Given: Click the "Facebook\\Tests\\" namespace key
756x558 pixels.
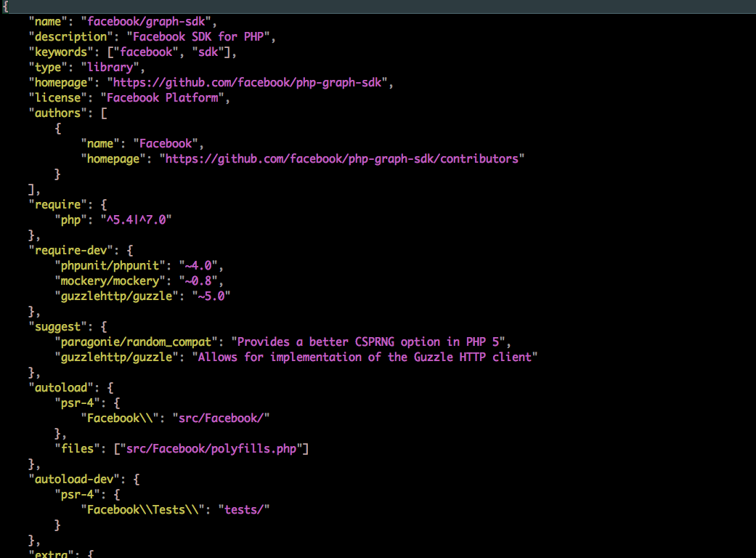Looking at the screenshot, I should [143, 510].
